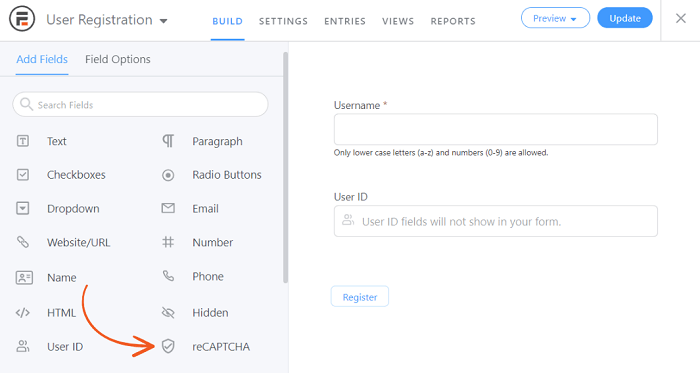Switch to the Field Options tab
This screenshot has width=700, height=373.
pyautogui.click(x=118, y=59)
